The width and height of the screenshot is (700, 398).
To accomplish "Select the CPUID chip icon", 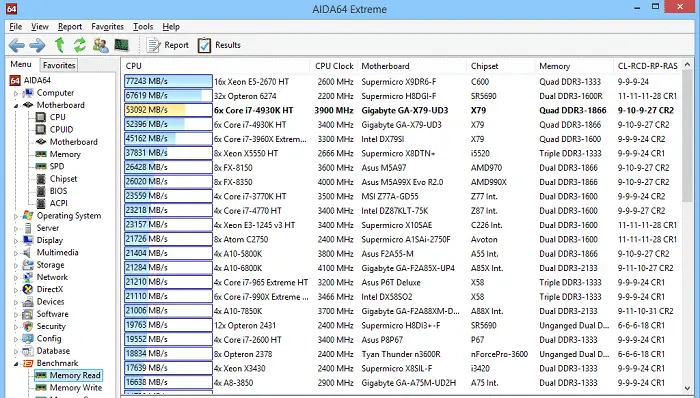I will click(41, 129).
